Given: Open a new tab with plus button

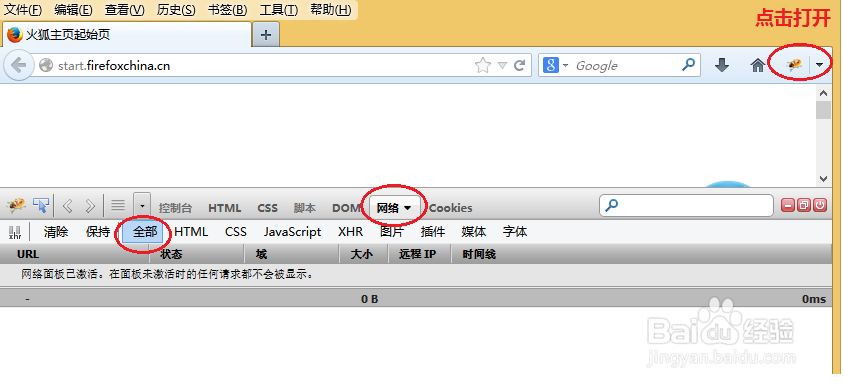Looking at the screenshot, I should 266,35.
